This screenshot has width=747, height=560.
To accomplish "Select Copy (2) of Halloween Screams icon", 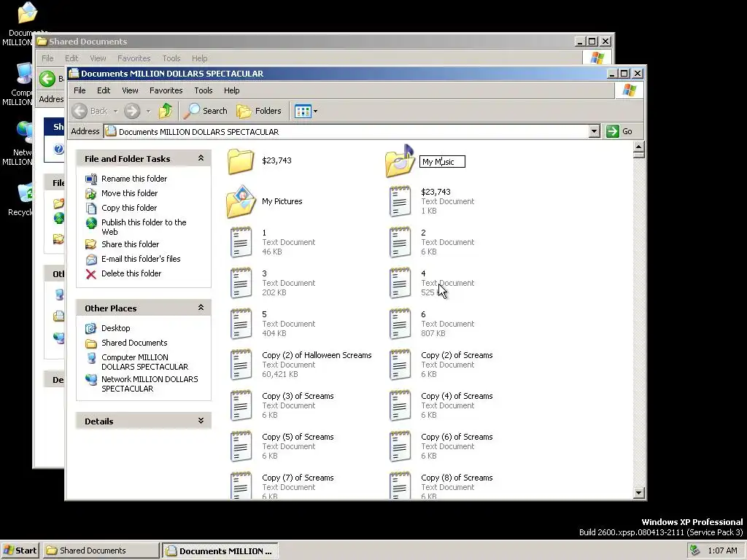I will (241, 365).
